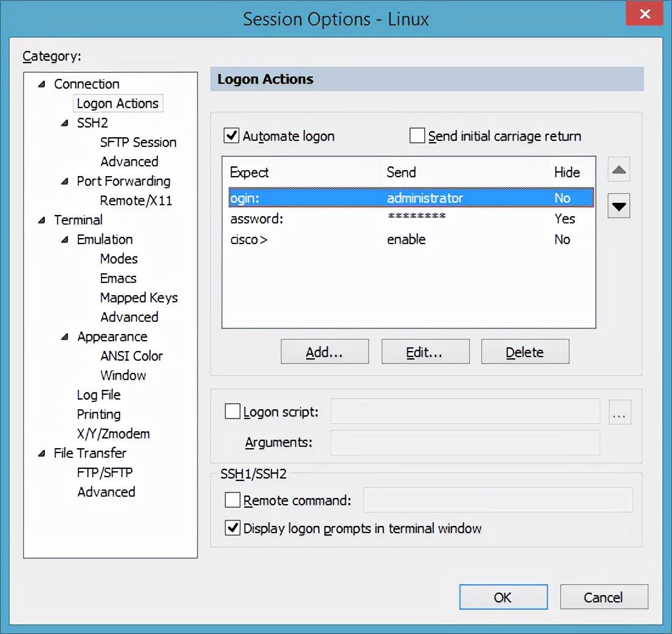
Task: Collapse the Port Forwarding node
Action: click(x=65, y=181)
